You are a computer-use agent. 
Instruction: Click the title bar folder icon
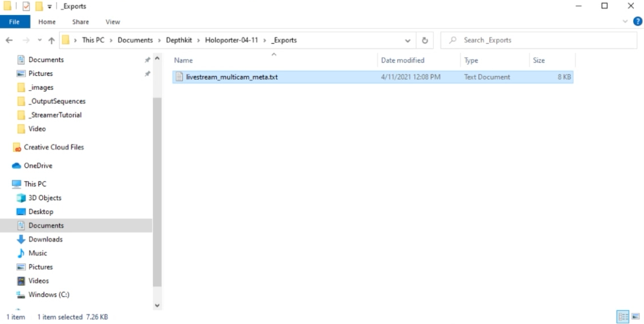7,6
